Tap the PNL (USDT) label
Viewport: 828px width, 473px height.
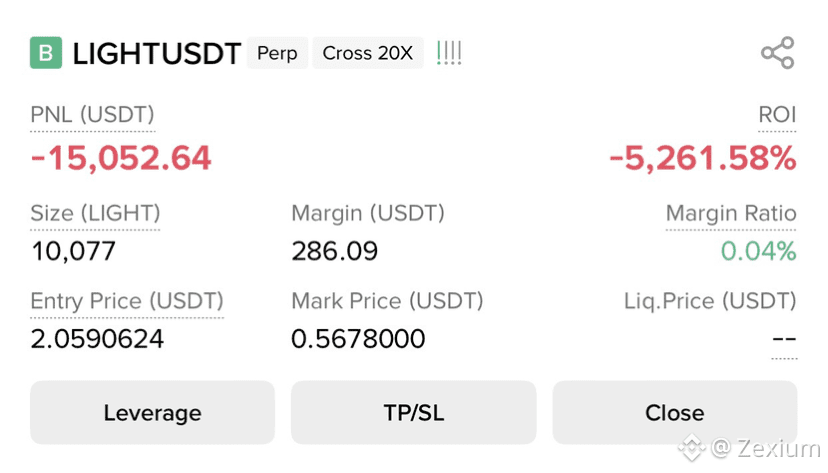coord(92,115)
